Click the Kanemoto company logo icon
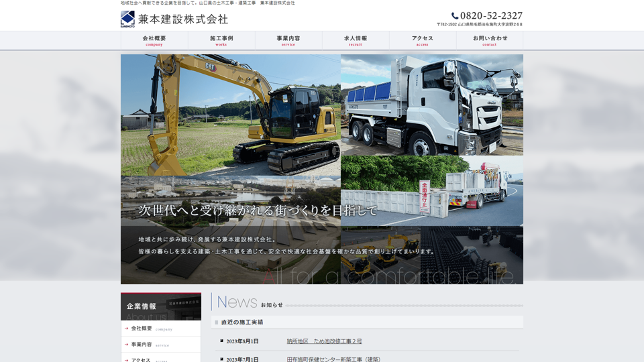 pyautogui.click(x=127, y=19)
